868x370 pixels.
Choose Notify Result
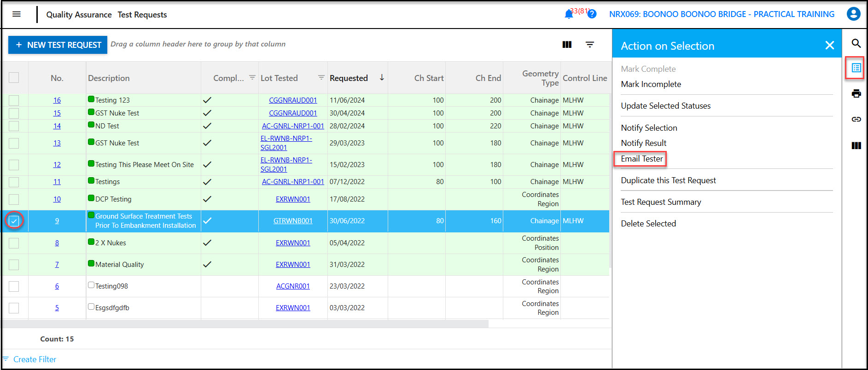tap(643, 143)
